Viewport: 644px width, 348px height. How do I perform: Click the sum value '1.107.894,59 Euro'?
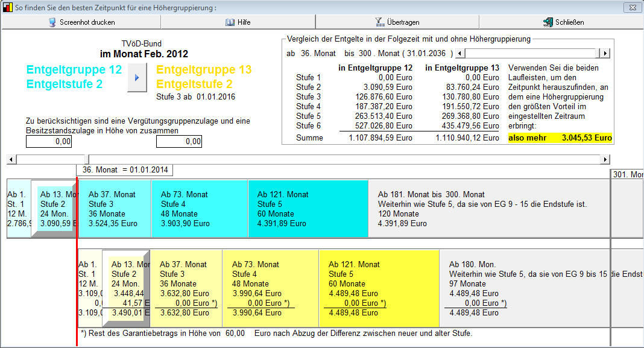tap(380, 138)
